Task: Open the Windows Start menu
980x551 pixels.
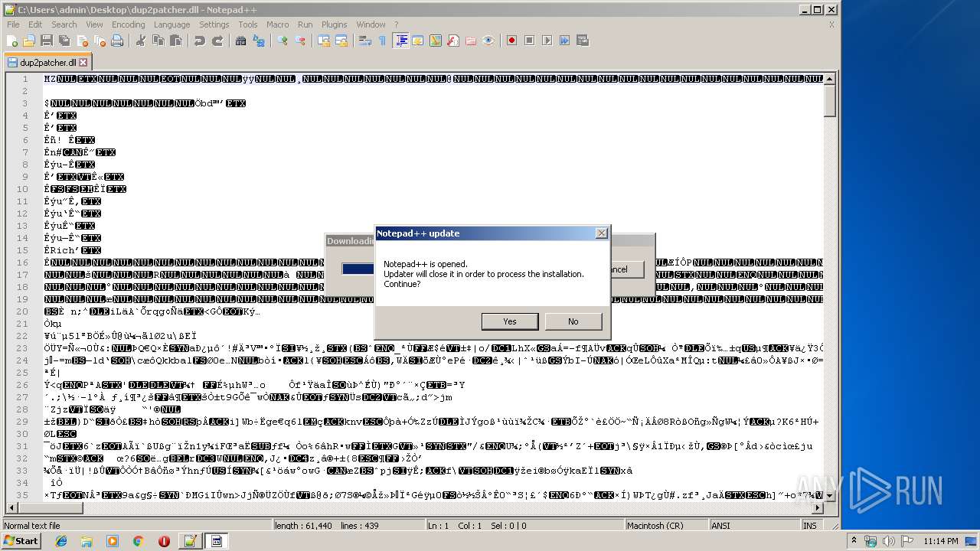Action: (21, 541)
